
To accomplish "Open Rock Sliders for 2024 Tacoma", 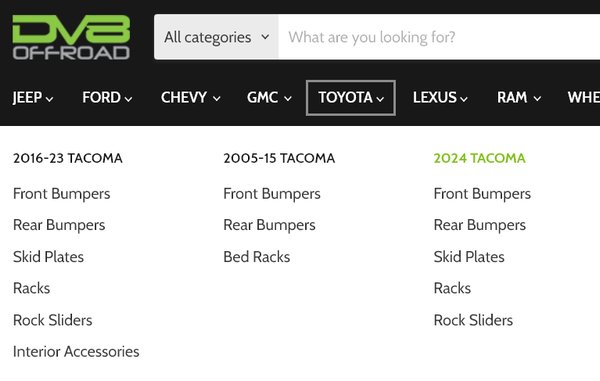I will click(473, 320).
